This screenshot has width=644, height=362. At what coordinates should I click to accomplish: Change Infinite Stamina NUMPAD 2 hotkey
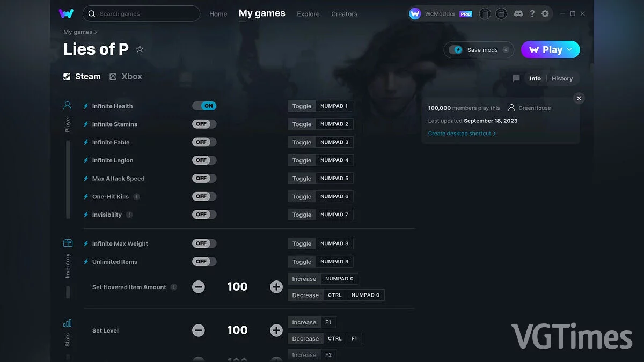(334, 124)
